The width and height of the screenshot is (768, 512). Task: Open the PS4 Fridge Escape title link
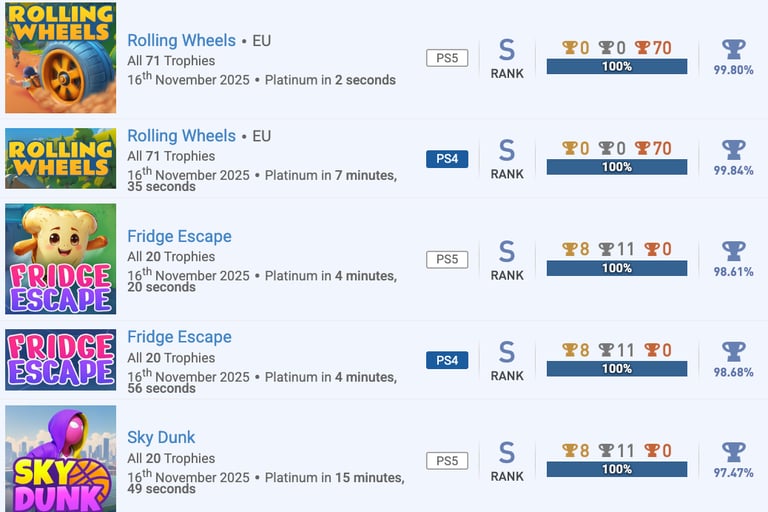pos(179,337)
